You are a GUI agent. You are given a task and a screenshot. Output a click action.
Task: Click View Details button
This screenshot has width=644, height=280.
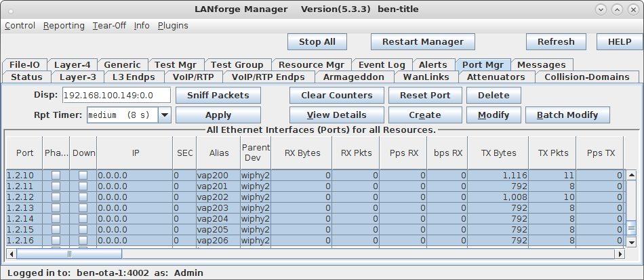(x=337, y=115)
